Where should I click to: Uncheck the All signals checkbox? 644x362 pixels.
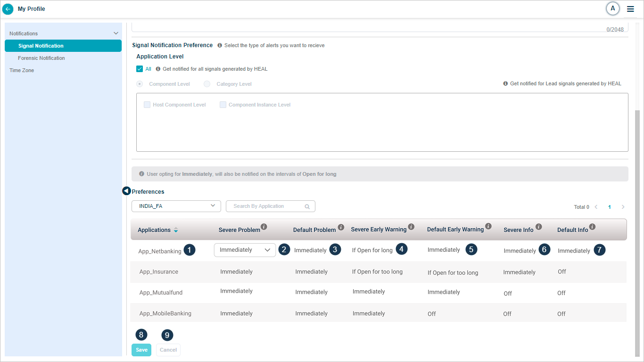click(x=140, y=69)
